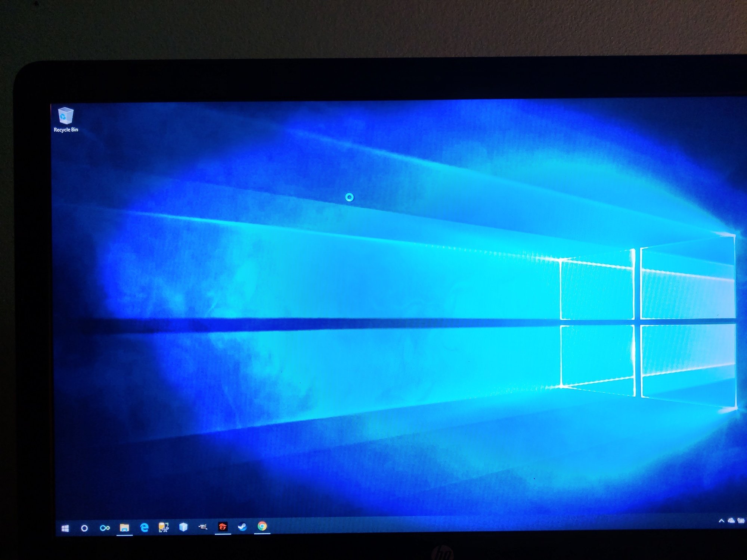Select the Recycle Bin desktop icon
Viewport: 747px width, 560px height.
click(66, 119)
